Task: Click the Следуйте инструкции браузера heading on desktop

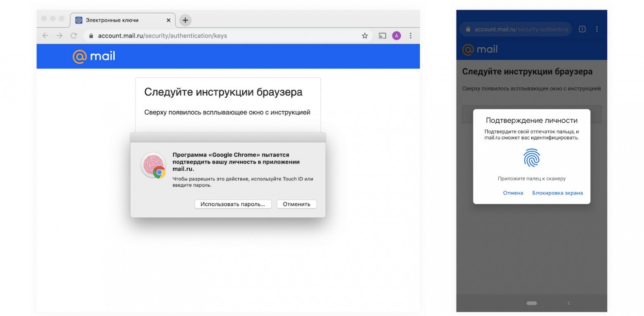Action: 223,92
